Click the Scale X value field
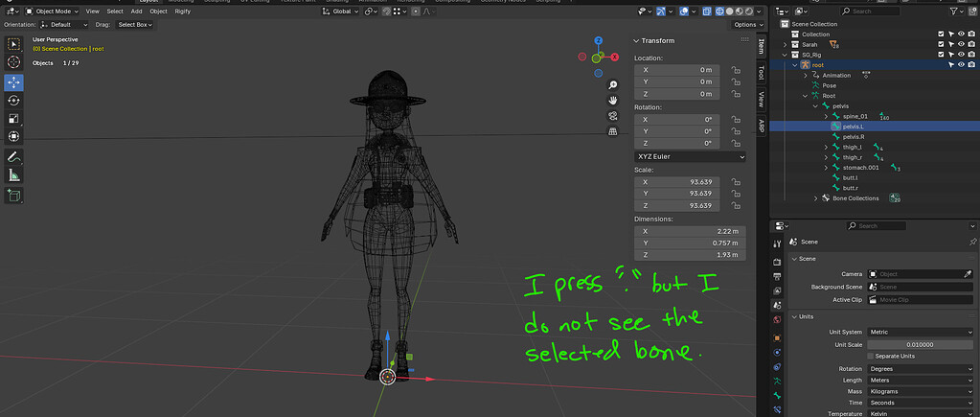980x417 pixels. click(x=677, y=182)
